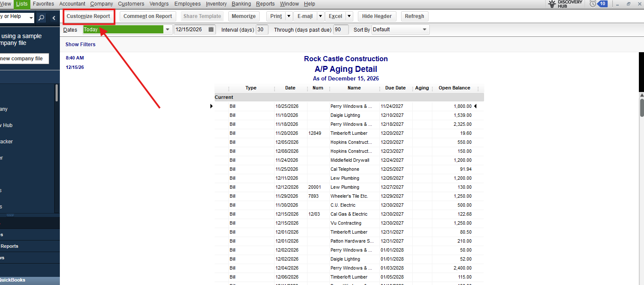644x285 pixels.
Task: Click the A/P Aging Detail report title
Action: pos(346,69)
